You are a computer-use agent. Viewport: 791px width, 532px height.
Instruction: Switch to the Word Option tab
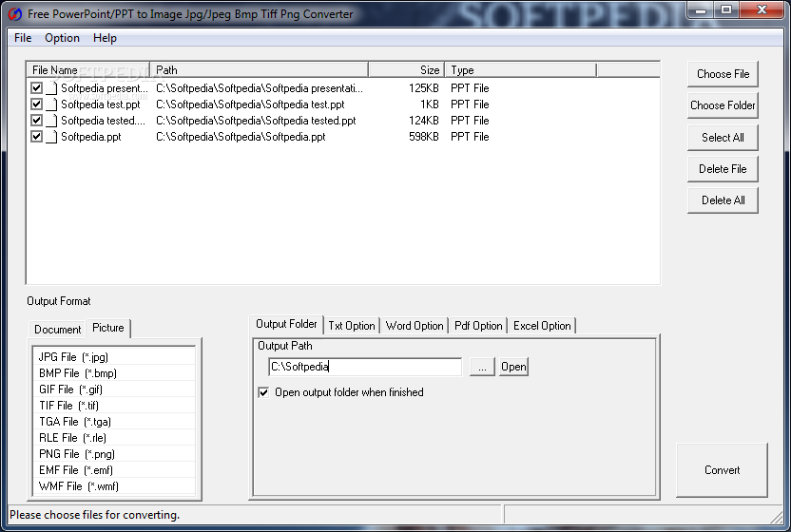pyautogui.click(x=415, y=326)
